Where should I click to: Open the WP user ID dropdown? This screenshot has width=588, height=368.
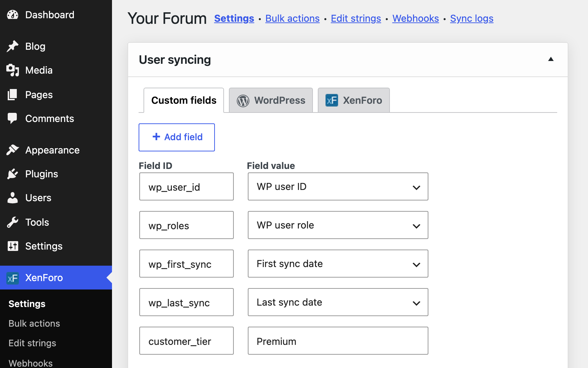[338, 186]
